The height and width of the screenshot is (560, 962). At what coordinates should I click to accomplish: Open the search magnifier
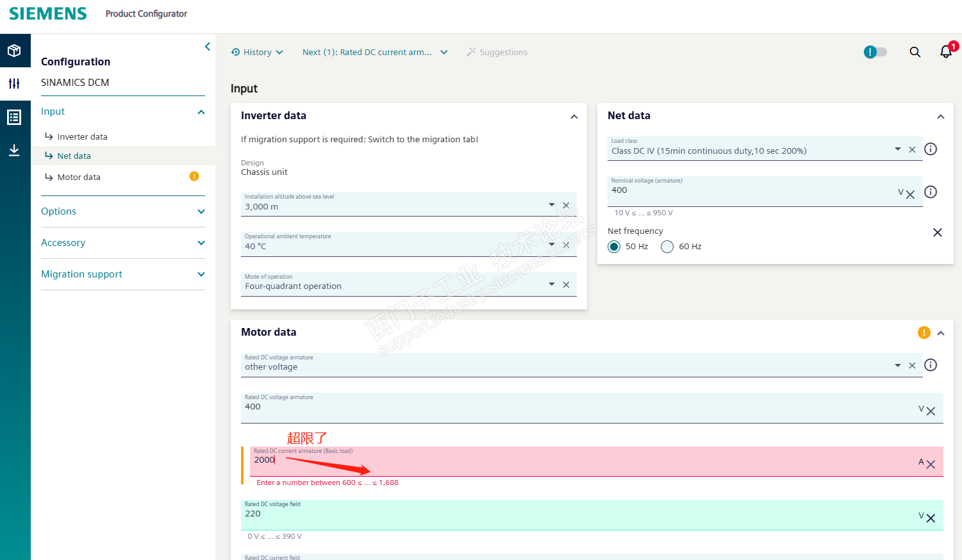915,52
